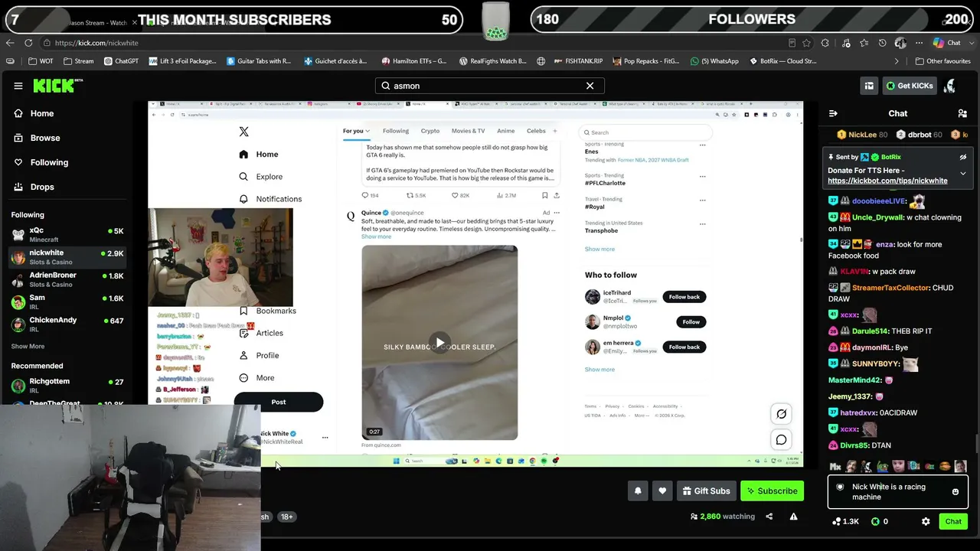The height and width of the screenshot is (551, 980).
Task: Bookmark this page with star icon
Action: (x=807, y=43)
